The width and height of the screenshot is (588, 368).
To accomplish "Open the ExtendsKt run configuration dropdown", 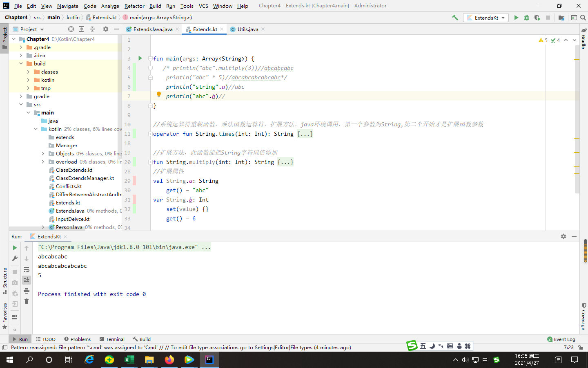I will coord(486,18).
